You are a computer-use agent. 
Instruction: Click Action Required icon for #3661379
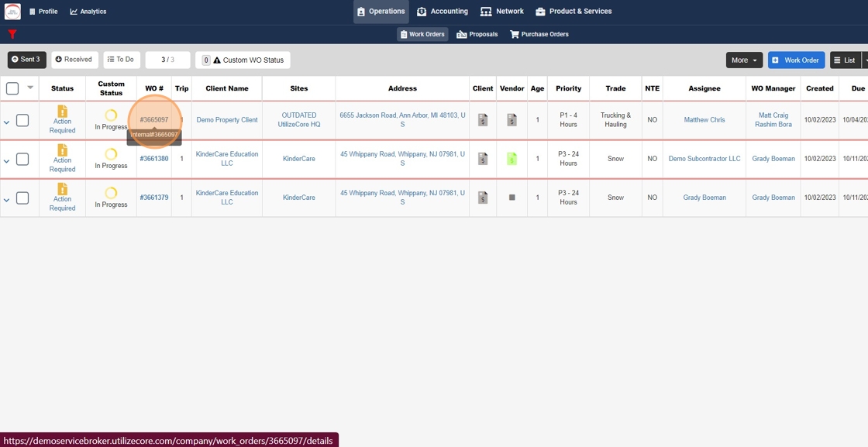(62, 189)
